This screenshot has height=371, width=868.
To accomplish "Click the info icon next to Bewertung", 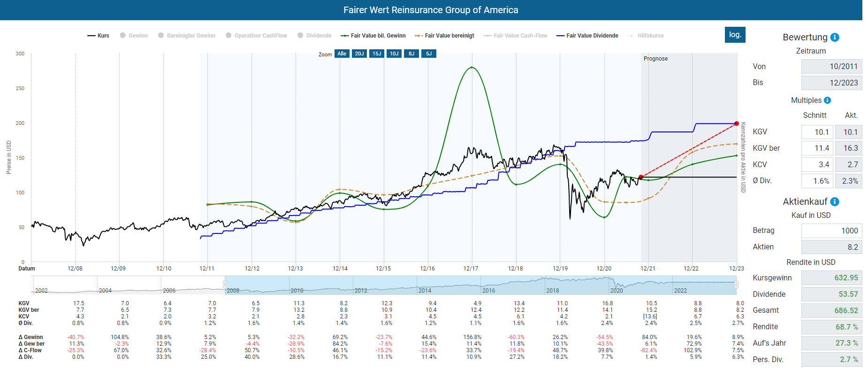I will 835,38.
